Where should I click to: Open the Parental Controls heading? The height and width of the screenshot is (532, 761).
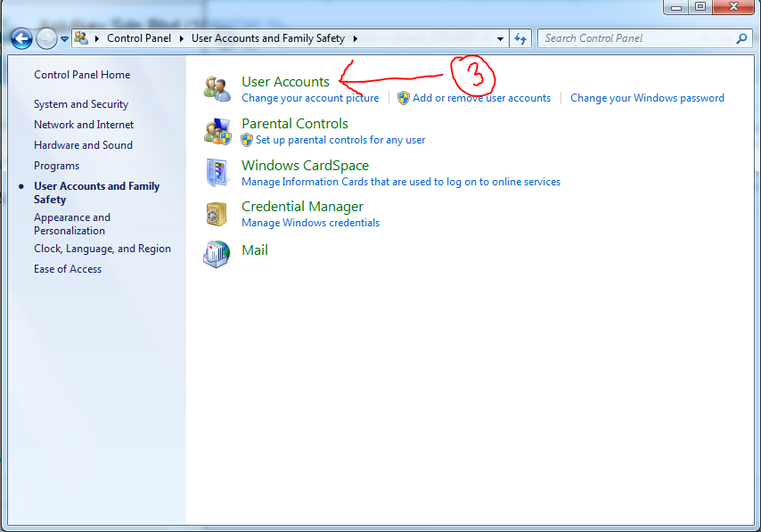[x=295, y=123]
